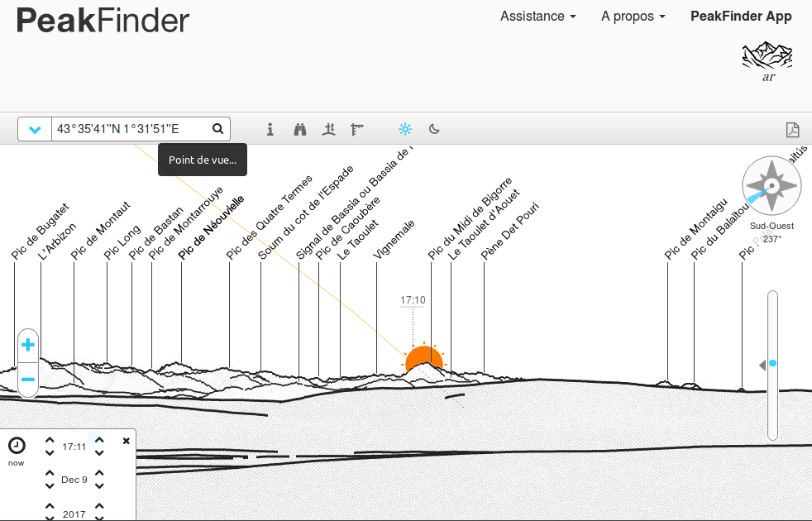The height and width of the screenshot is (521, 812).
Task: Open the Assistance dropdown menu
Action: [537, 17]
